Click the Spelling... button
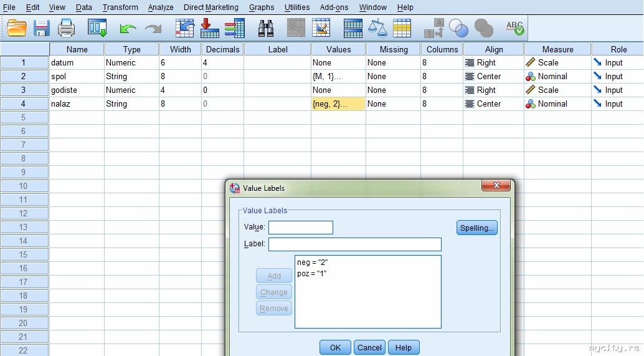This screenshot has width=644, height=356. [x=477, y=228]
